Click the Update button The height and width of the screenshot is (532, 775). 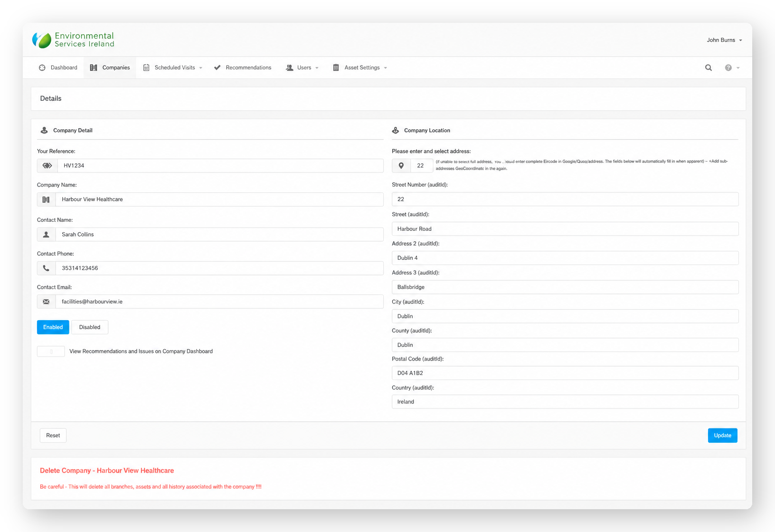click(x=722, y=436)
